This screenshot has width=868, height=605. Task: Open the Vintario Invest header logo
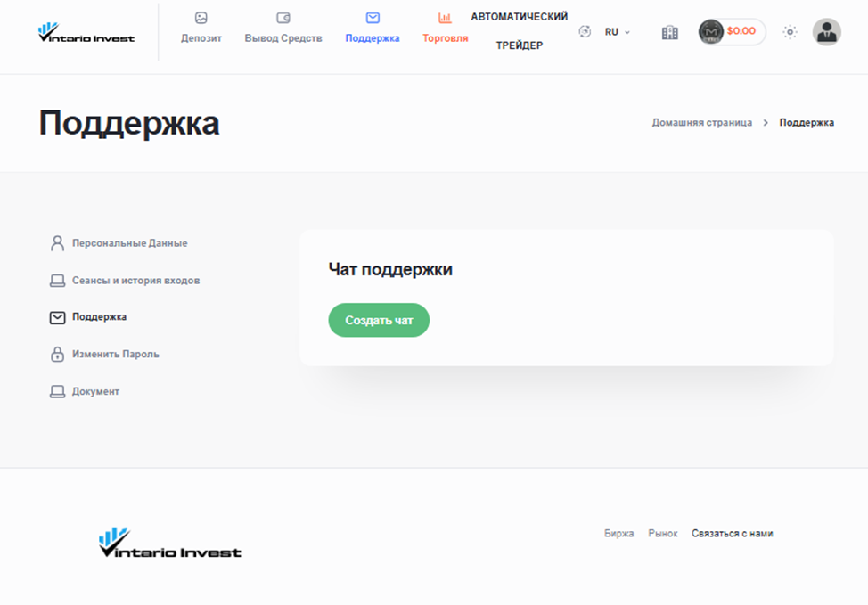(x=86, y=32)
